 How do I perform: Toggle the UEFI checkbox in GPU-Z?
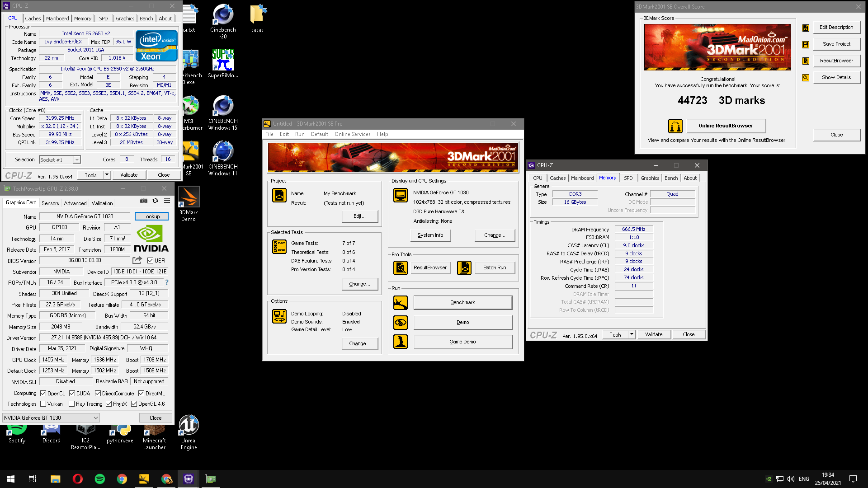click(151, 261)
